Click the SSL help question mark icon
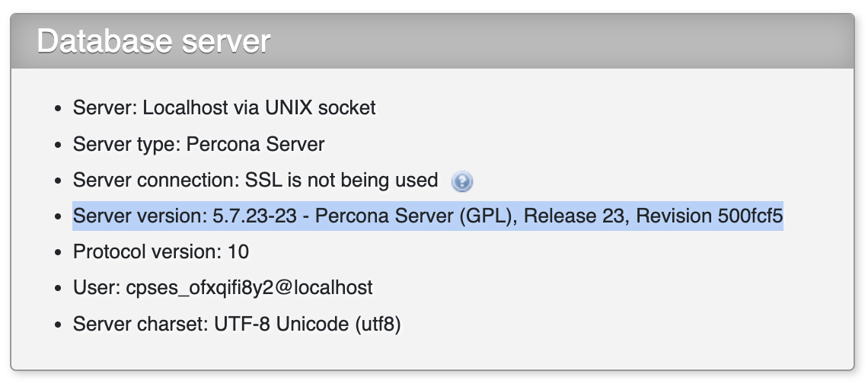This screenshot has height=384, width=868. pos(462,181)
